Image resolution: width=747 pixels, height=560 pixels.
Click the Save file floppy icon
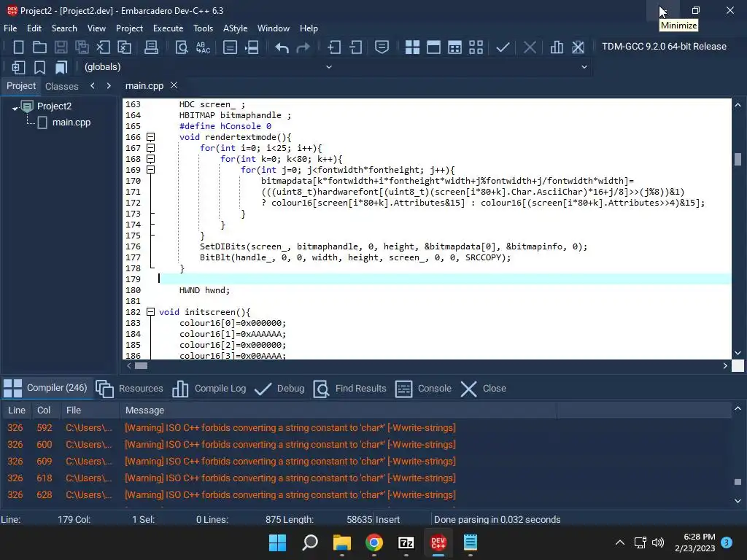pos(61,47)
